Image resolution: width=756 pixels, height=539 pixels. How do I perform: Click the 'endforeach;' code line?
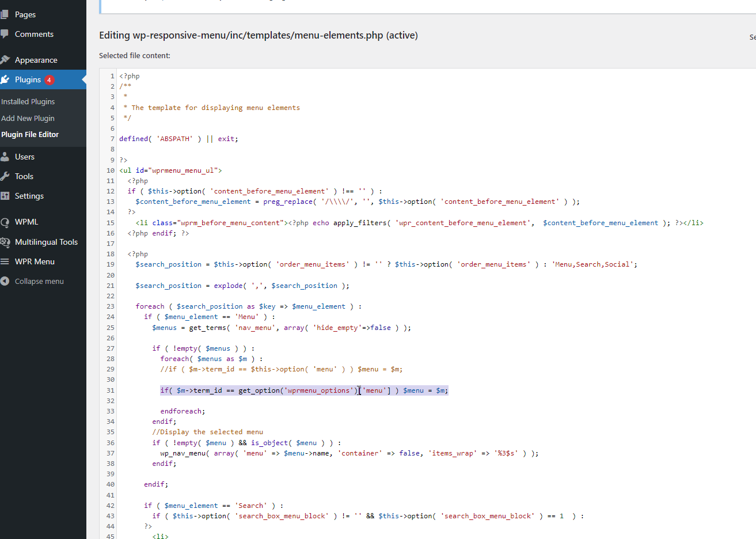pos(183,411)
